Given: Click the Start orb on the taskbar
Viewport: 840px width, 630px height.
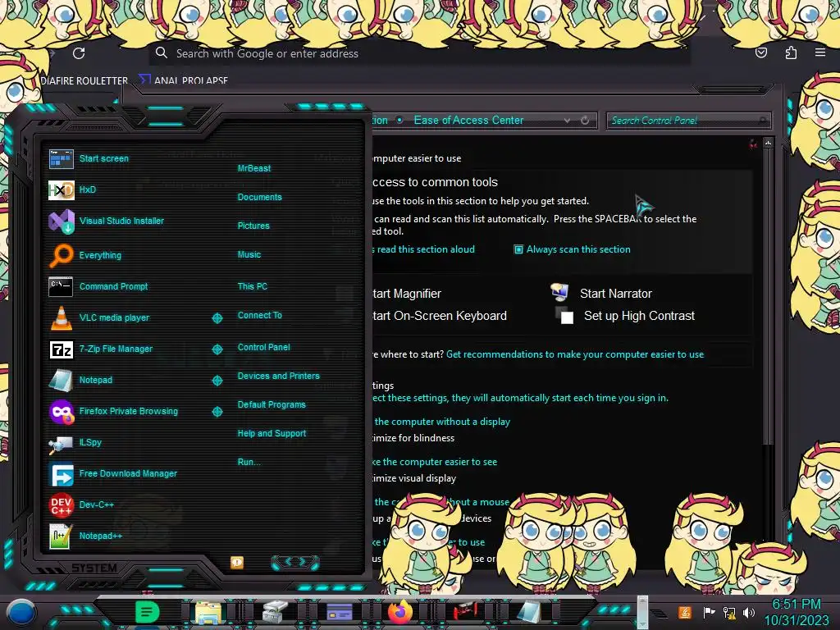Looking at the screenshot, I should (21, 612).
